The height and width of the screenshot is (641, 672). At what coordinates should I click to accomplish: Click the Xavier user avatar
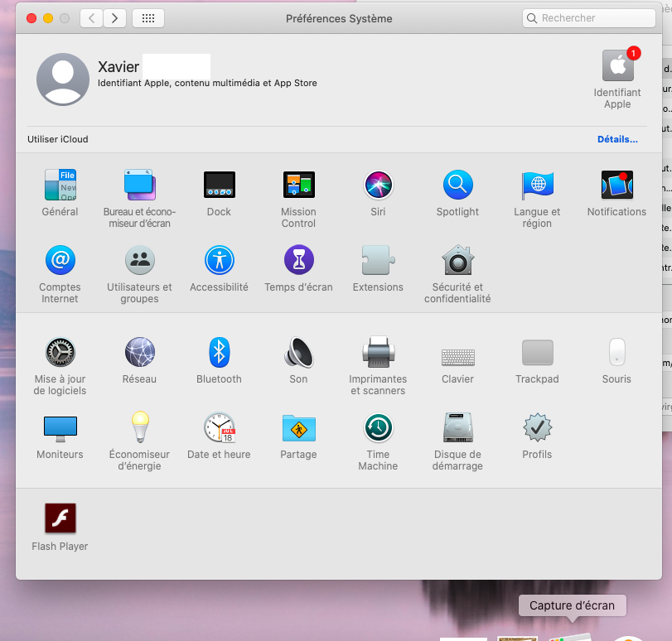63,80
